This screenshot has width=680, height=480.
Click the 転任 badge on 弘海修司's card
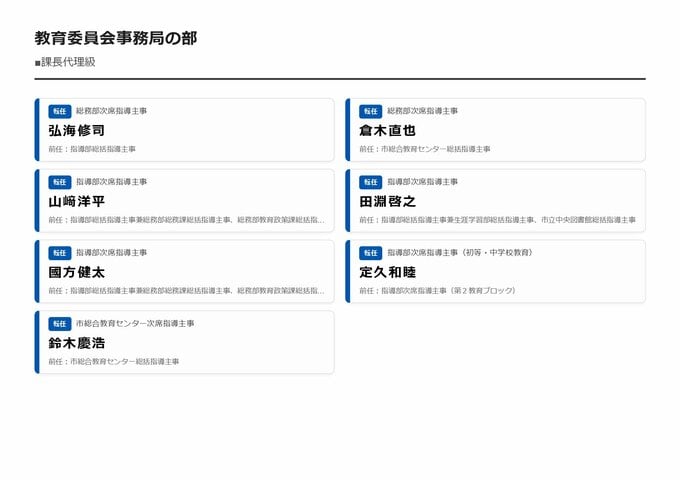pyautogui.click(x=60, y=111)
